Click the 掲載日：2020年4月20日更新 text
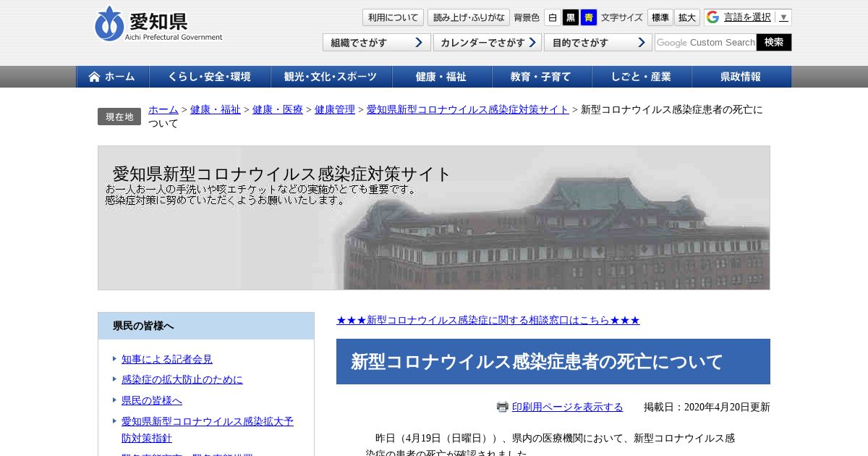The image size is (868, 456). (707, 407)
